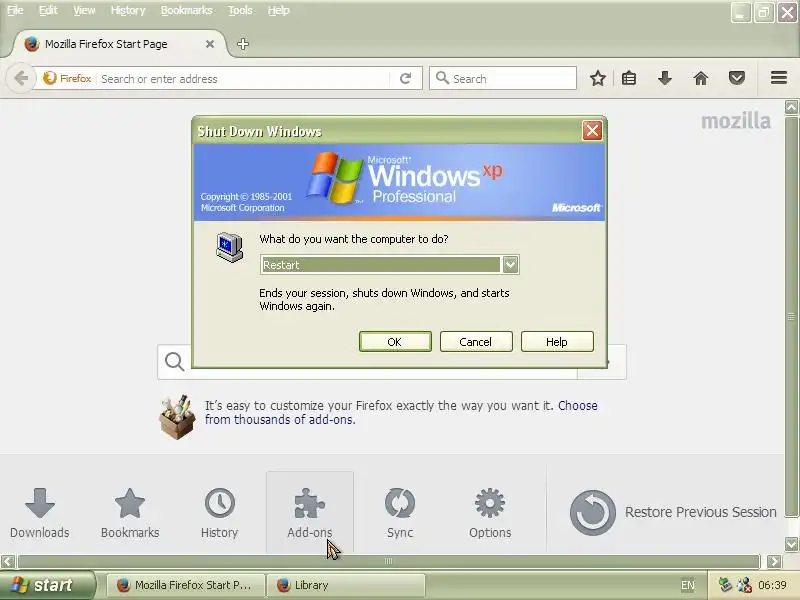The image size is (800, 600).
Task: Confirm shutdown dialog with OK
Action: [x=395, y=341]
